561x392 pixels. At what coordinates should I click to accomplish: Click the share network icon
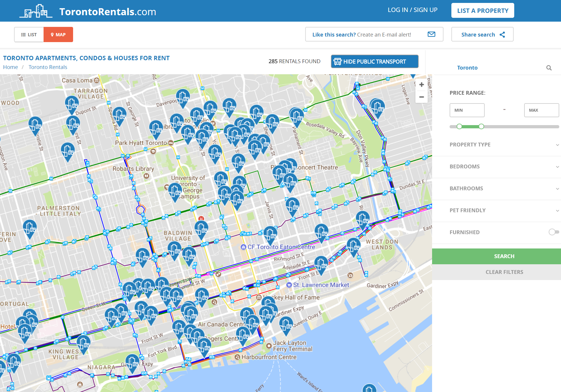pyautogui.click(x=502, y=35)
